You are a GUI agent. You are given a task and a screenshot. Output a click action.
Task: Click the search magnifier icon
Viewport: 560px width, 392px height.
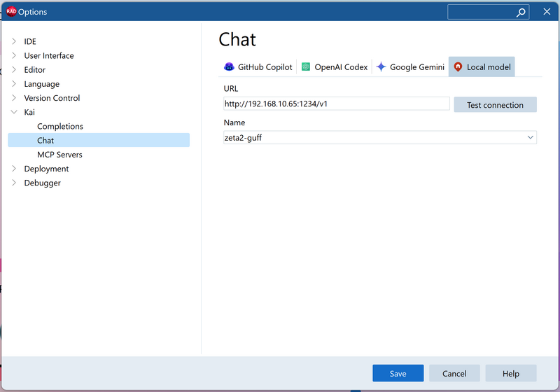[521, 12]
